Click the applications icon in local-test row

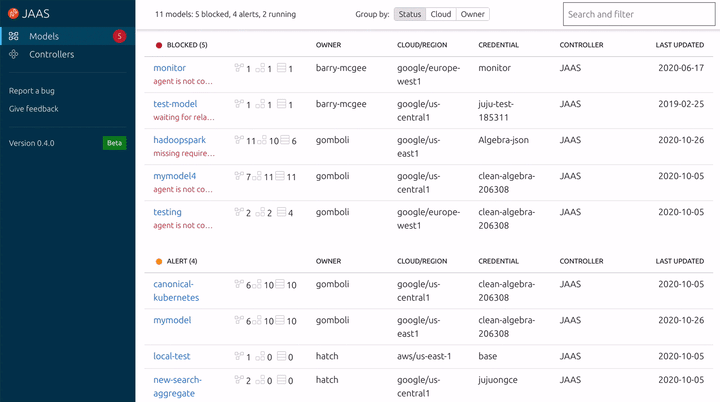point(239,356)
